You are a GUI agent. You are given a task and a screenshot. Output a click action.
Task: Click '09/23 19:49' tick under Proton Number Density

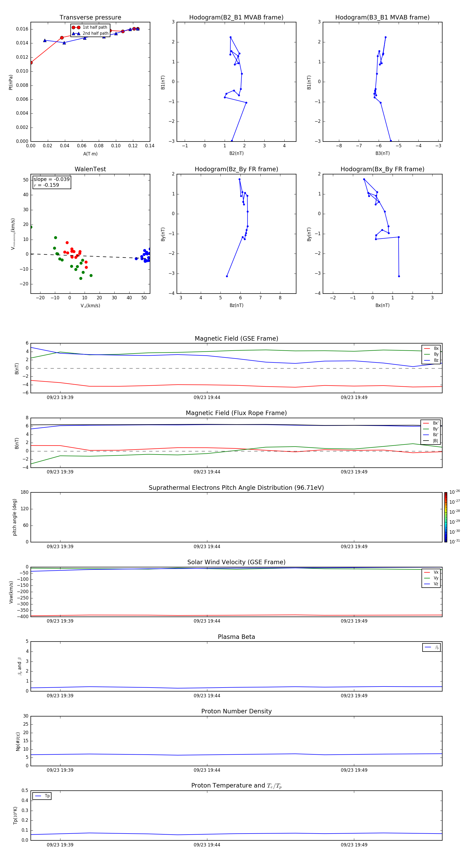[x=354, y=770]
